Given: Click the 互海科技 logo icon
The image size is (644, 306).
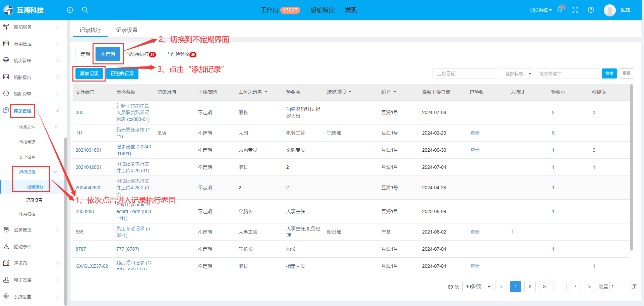Looking at the screenshot, I should [8, 10].
